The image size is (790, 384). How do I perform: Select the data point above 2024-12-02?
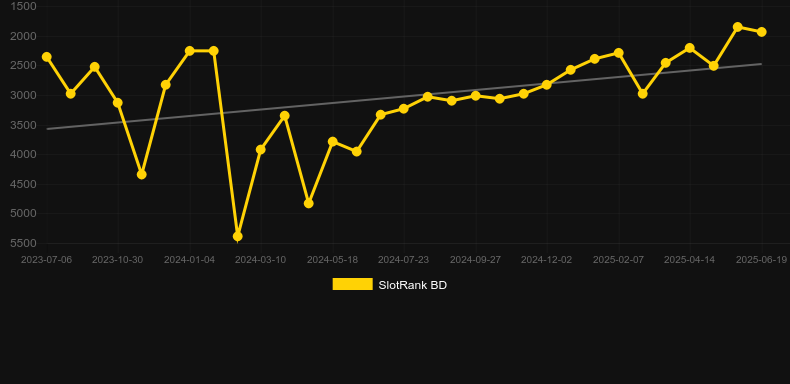[547, 85]
